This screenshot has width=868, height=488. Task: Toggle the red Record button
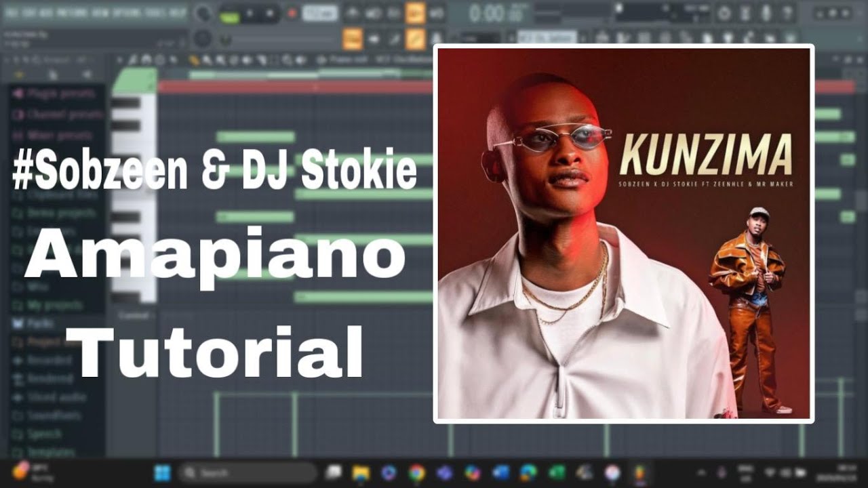292,13
